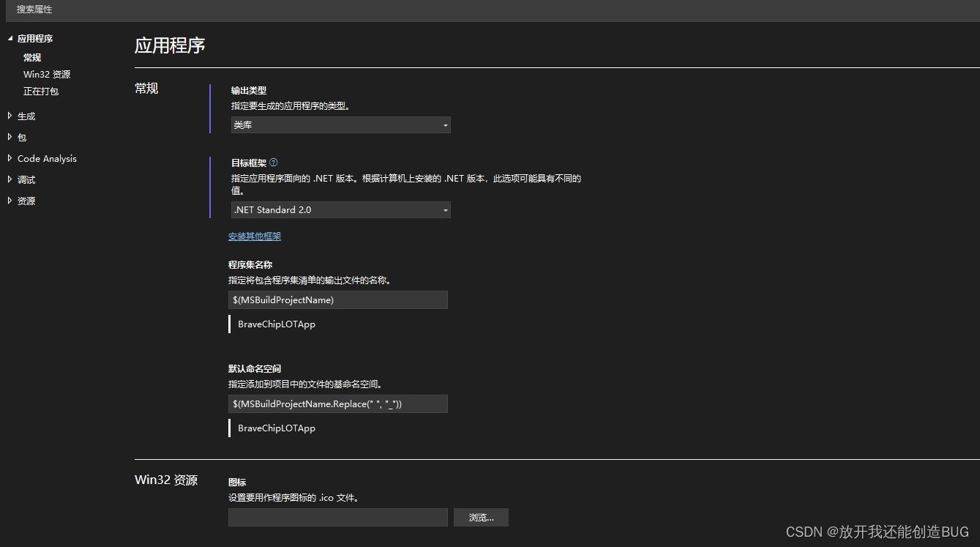Select the 正在打包 sidebar item
This screenshot has height=547, width=980.
pos(40,91)
